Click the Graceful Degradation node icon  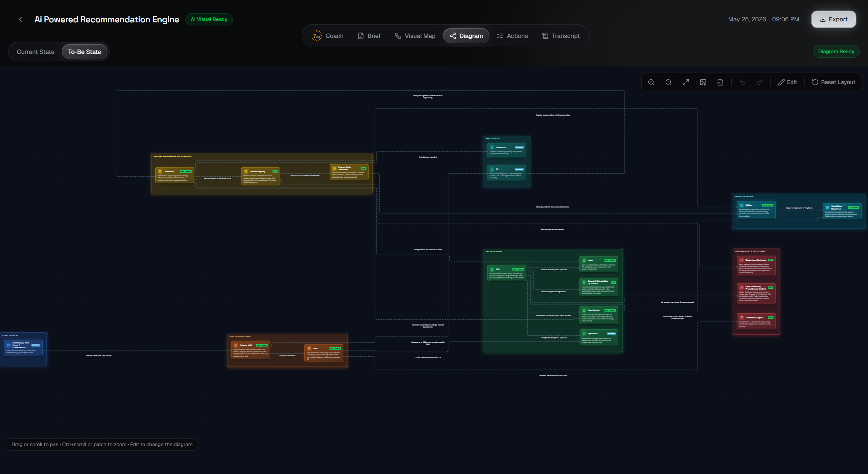point(584,282)
